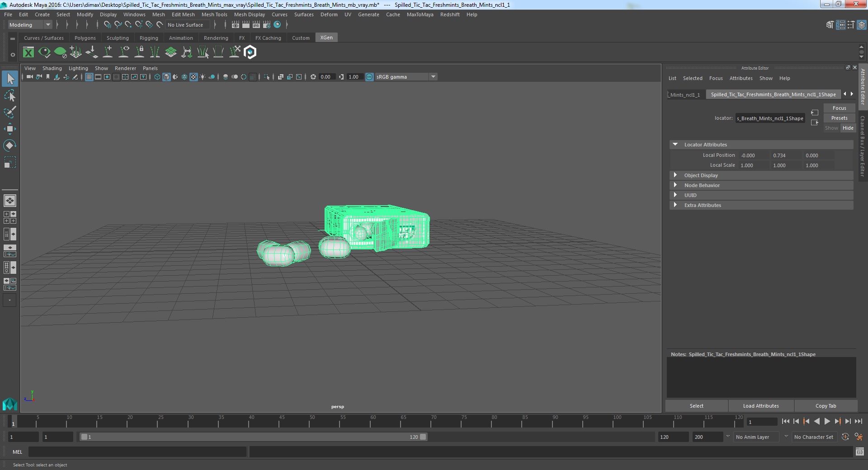Switch to the Rigging shelf tab
The width and height of the screenshot is (868, 470).
(x=149, y=38)
